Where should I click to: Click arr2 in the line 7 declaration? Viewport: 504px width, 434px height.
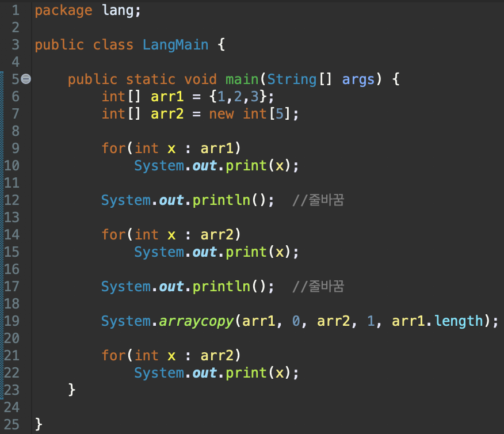167,114
